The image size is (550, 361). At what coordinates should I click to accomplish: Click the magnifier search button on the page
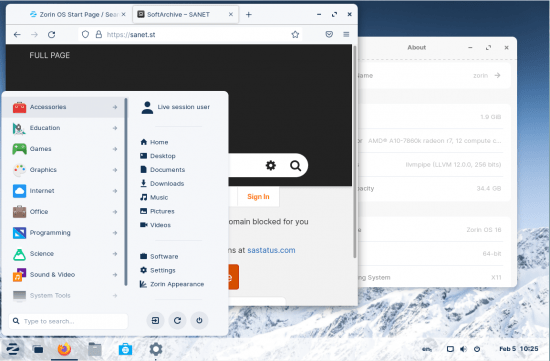pos(295,165)
